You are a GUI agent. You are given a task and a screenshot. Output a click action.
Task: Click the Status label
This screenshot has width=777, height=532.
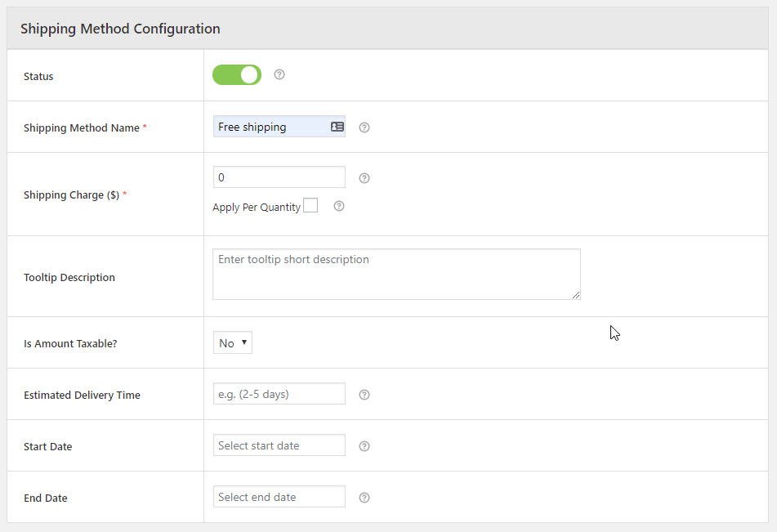pyautogui.click(x=38, y=76)
